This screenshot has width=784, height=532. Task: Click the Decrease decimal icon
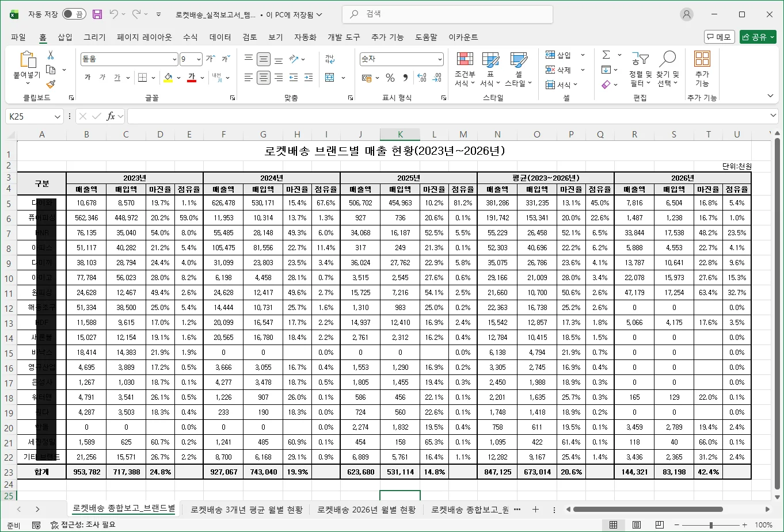point(437,77)
